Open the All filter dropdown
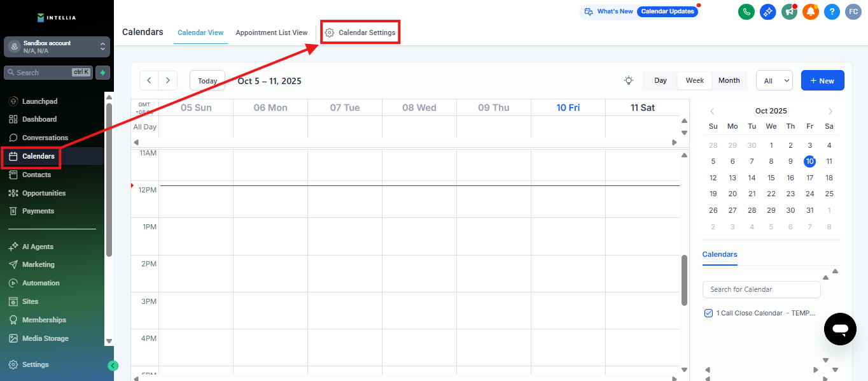This screenshot has width=868, height=381. [774, 81]
